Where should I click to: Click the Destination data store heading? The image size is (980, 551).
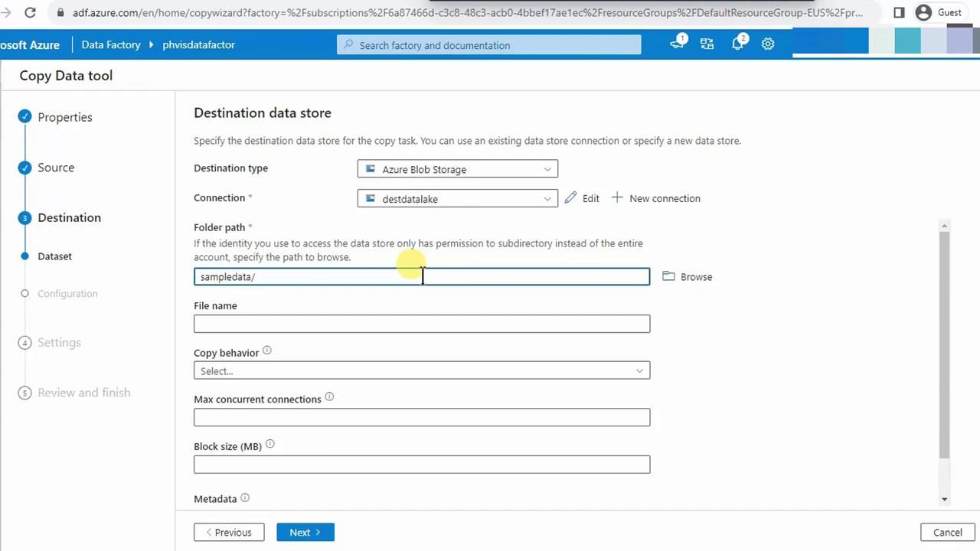click(x=263, y=113)
